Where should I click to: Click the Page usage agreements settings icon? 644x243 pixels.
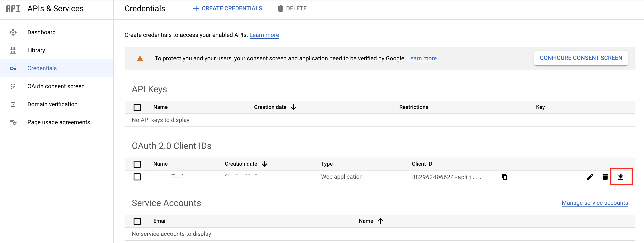tap(13, 122)
